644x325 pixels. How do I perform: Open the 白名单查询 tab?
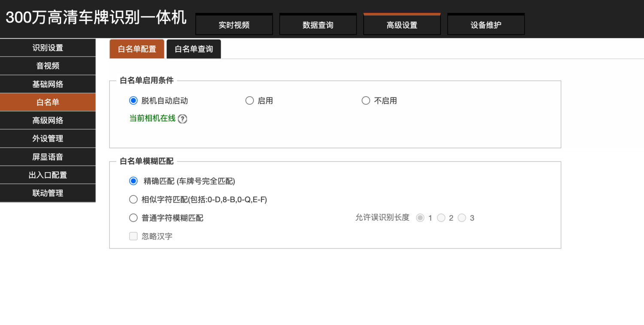(194, 49)
